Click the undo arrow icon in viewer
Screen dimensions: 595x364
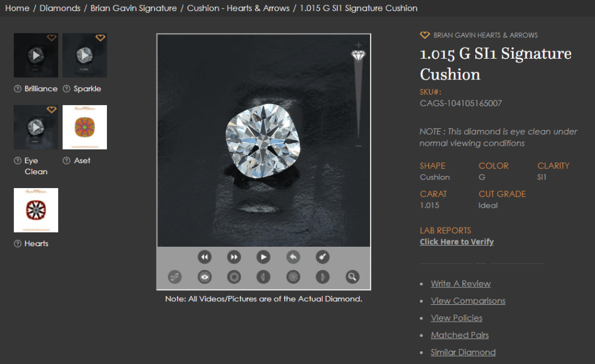coord(293,257)
